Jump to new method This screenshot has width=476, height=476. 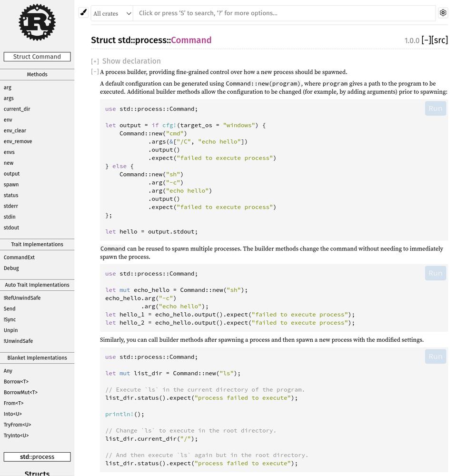[x=9, y=163]
